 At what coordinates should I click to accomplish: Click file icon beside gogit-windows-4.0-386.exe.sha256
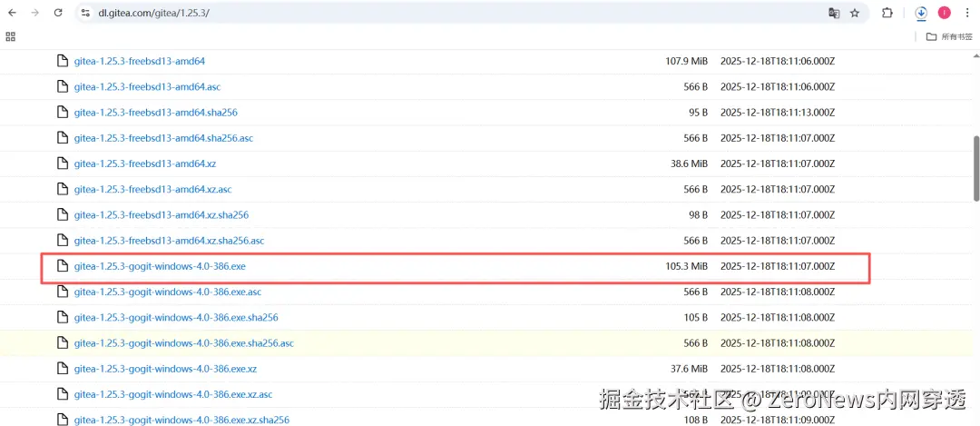pyautogui.click(x=62, y=318)
